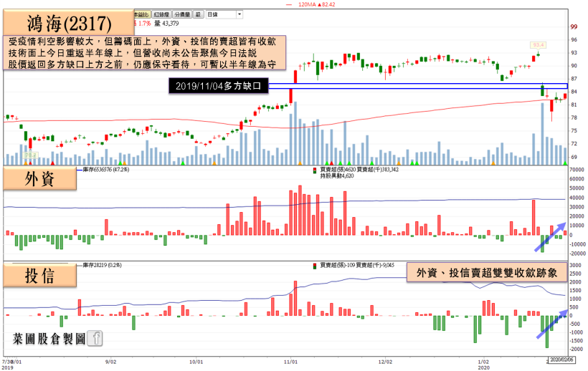Click the Facebook icon beside 菜圖股倉製圖
This screenshot has height=371, width=588.
coord(95,338)
